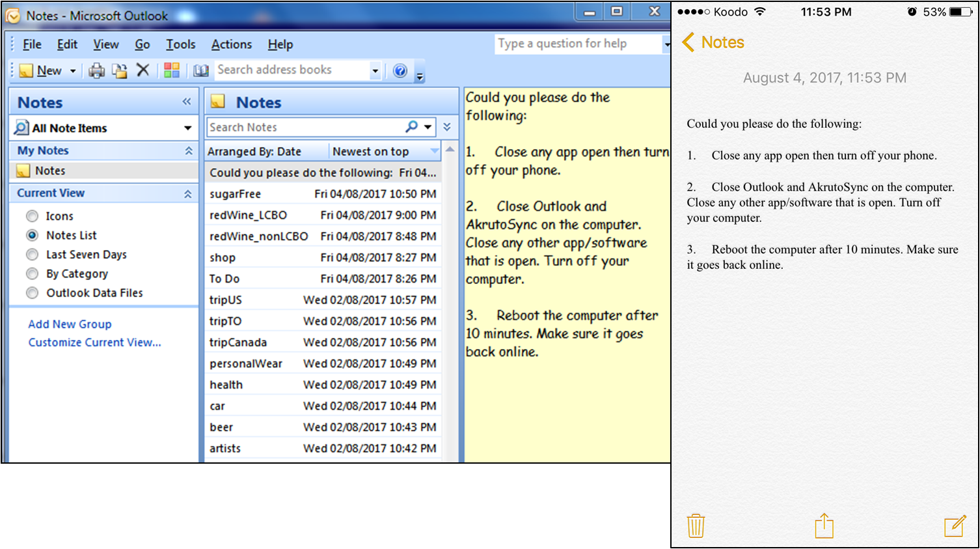Collapse the Notes navigation pane chevrons
The height and width of the screenshot is (549, 980).
(187, 102)
